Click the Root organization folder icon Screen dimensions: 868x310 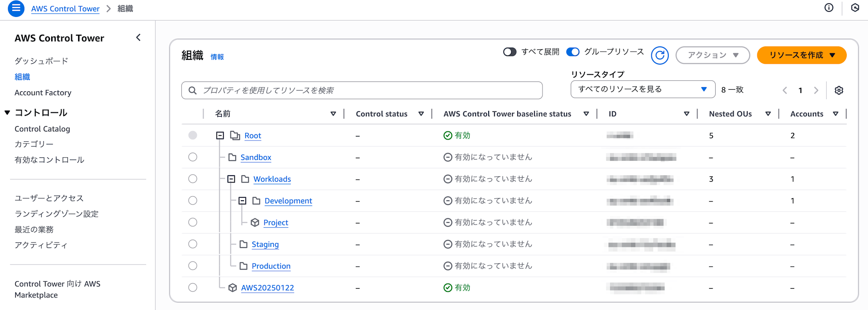235,136
